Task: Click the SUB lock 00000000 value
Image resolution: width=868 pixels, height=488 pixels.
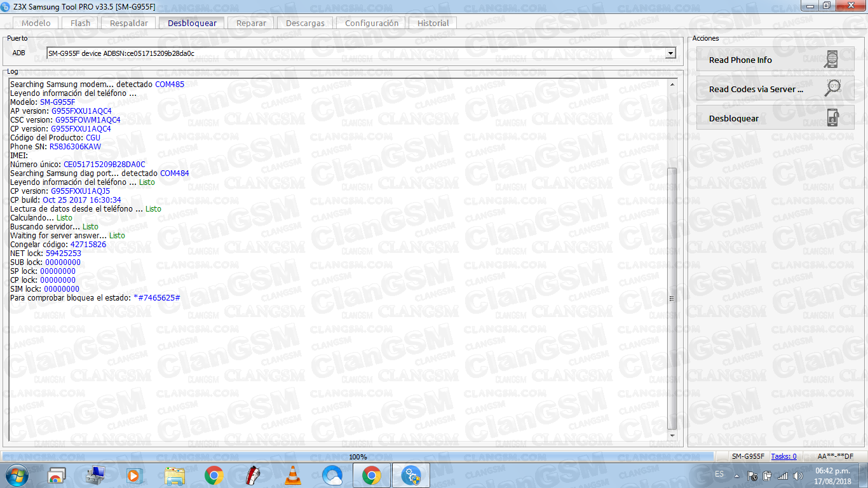Action: pos(63,262)
